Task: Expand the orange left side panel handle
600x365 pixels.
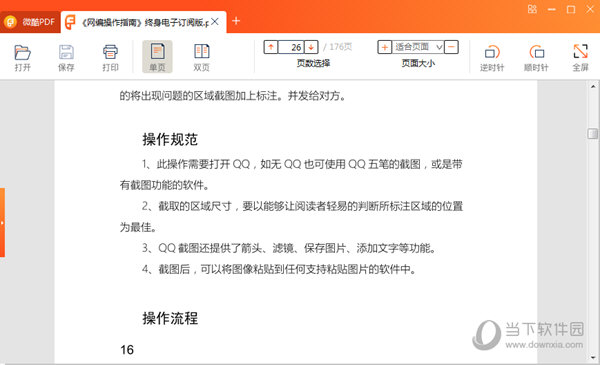Action: [x=2, y=222]
